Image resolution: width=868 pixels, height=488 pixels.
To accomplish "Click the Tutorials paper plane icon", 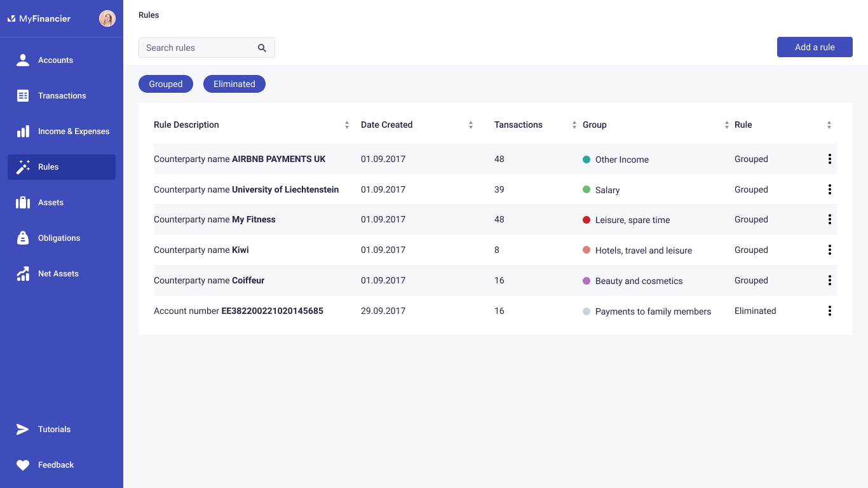I will point(23,430).
